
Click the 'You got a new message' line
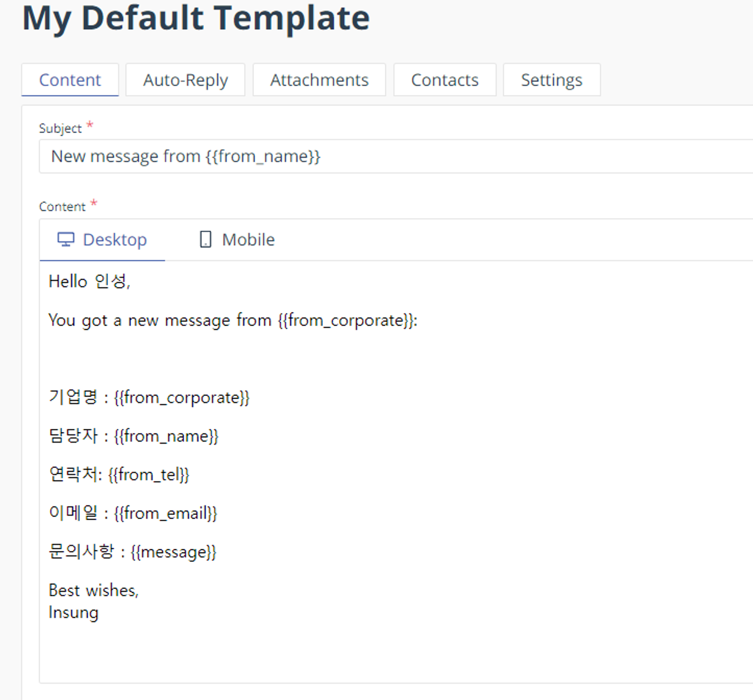point(233,320)
